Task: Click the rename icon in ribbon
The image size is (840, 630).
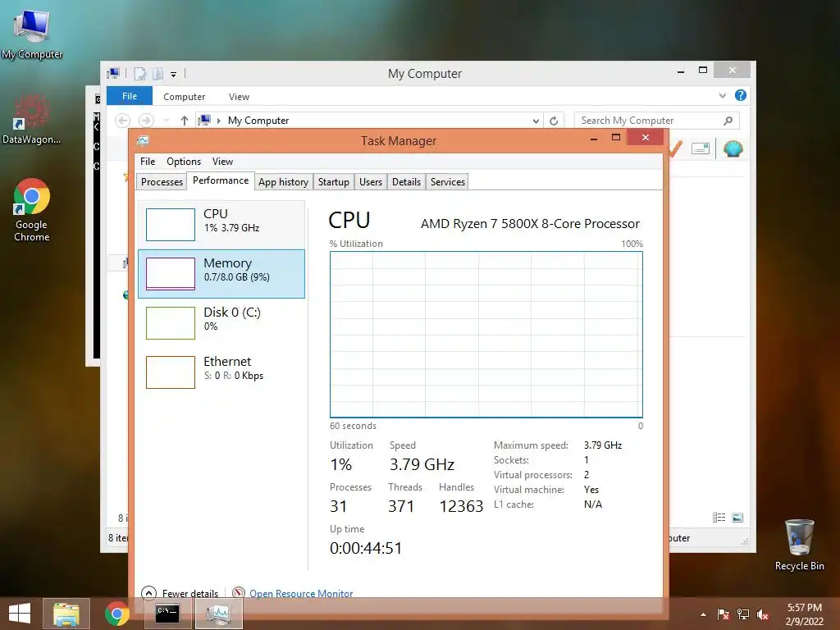Action: click(701, 148)
